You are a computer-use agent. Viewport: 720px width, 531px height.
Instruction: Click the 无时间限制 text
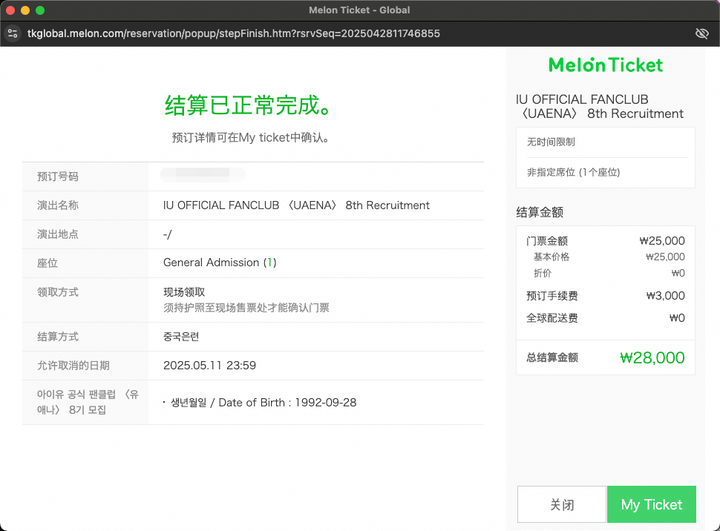[551, 142]
